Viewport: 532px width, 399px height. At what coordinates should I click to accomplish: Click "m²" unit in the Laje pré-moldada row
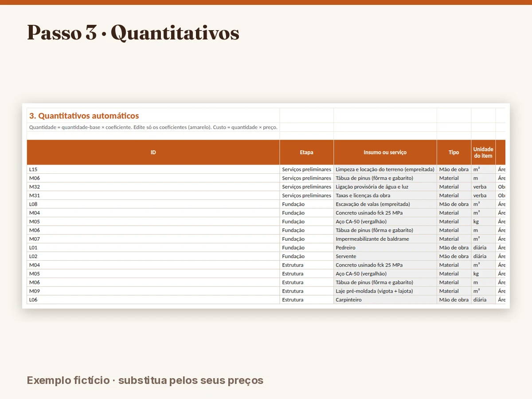(x=483, y=291)
